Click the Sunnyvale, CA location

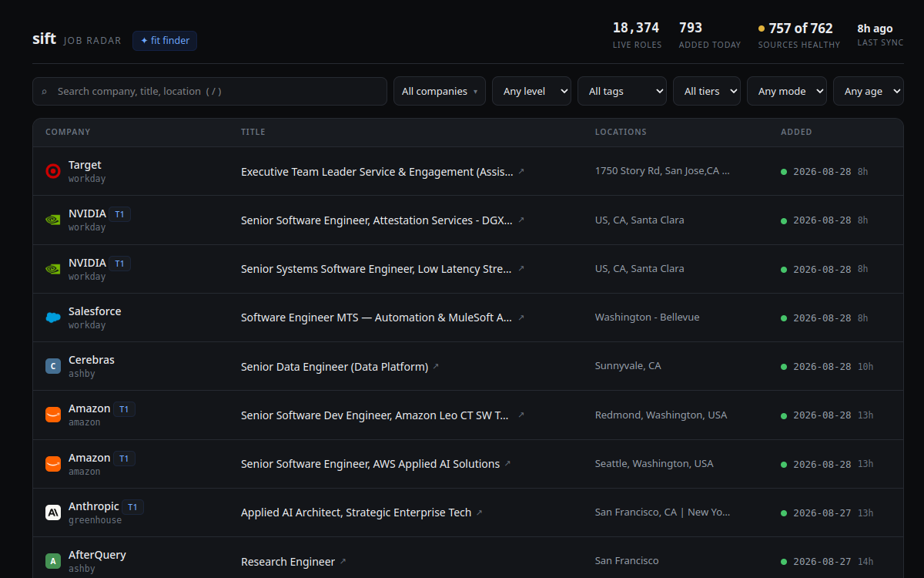point(628,366)
